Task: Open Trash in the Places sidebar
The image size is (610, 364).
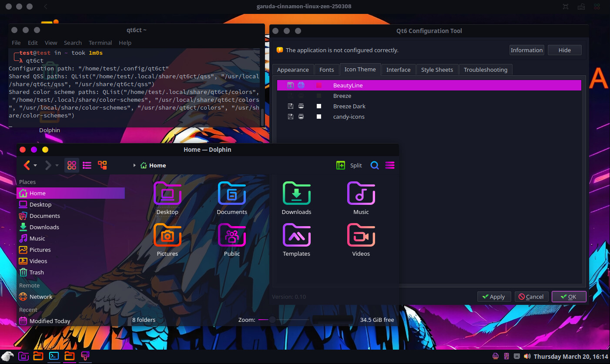Action: pos(70,272)
